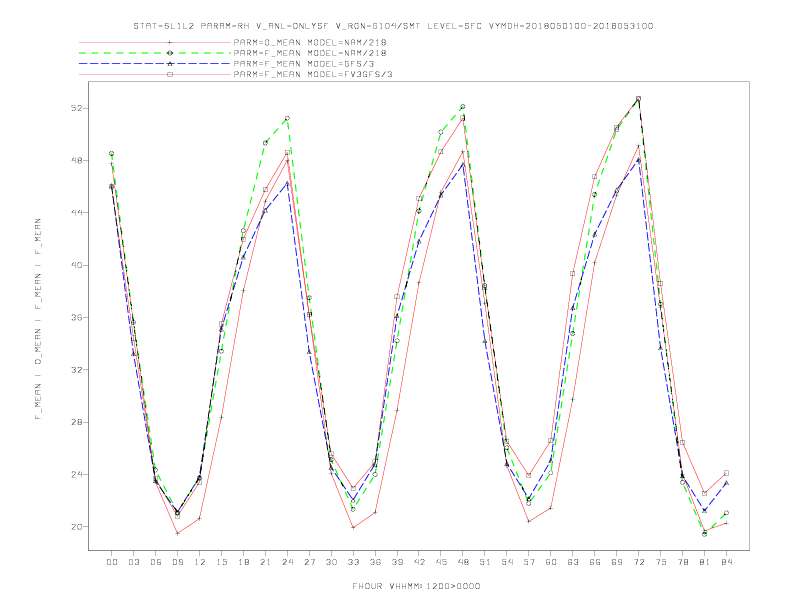Click x-axis tick label 69
Screen dimensions: 792x612
coord(617,562)
